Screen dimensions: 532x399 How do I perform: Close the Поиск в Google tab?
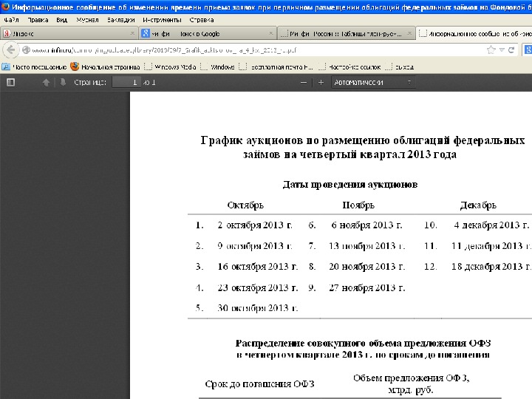click(270, 33)
